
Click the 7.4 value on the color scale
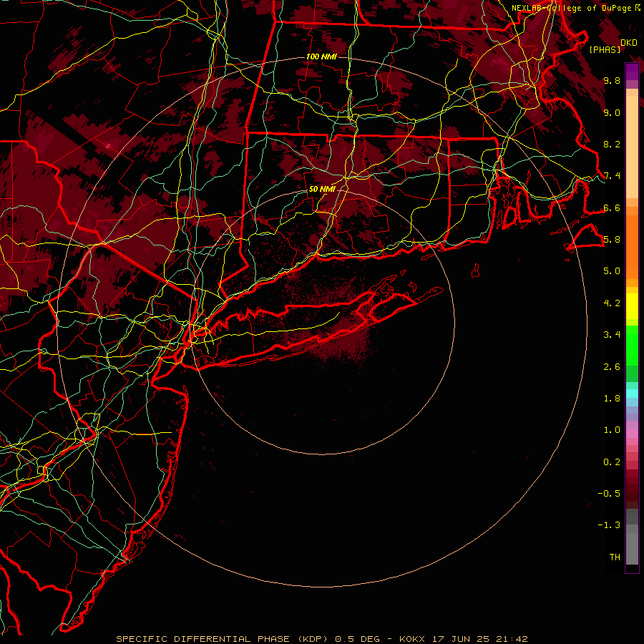612,176
